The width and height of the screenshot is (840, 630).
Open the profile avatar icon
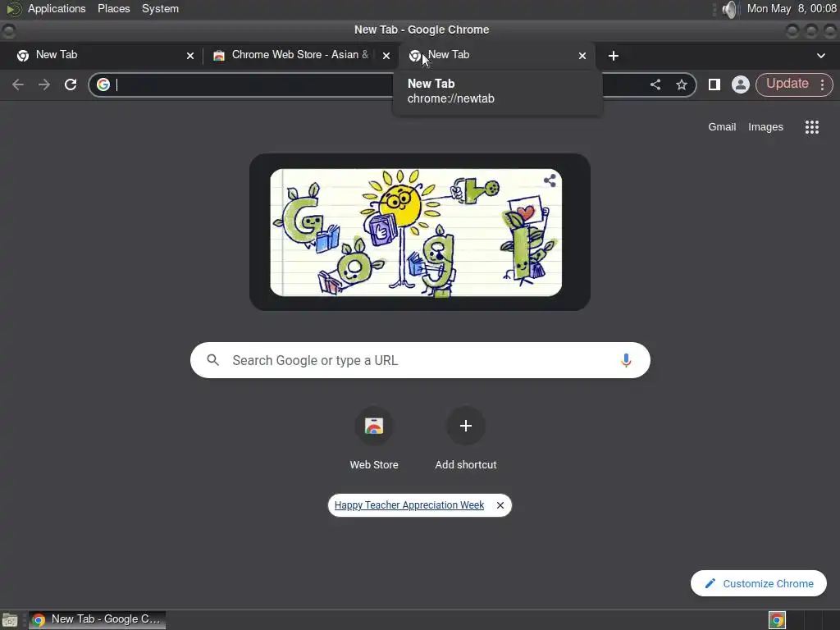[x=741, y=84]
